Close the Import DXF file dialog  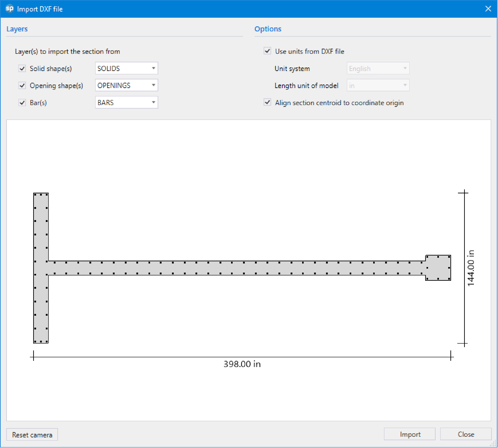488,9
